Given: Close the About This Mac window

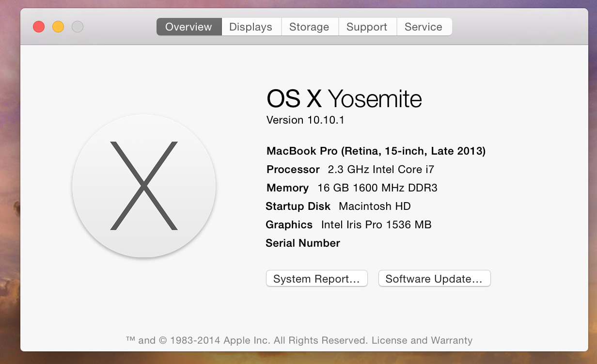Looking at the screenshot, I should (39, 27).
